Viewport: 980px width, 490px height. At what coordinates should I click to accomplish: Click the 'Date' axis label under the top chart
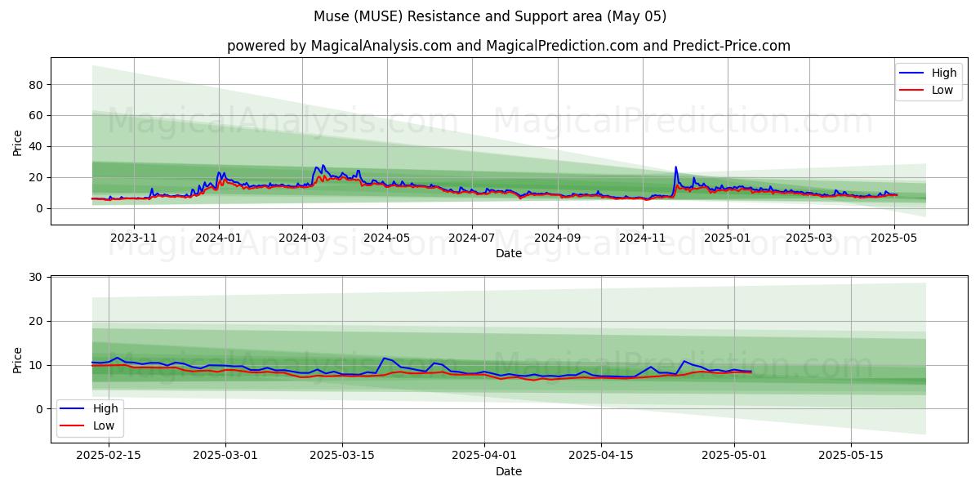tap(508, 254)
